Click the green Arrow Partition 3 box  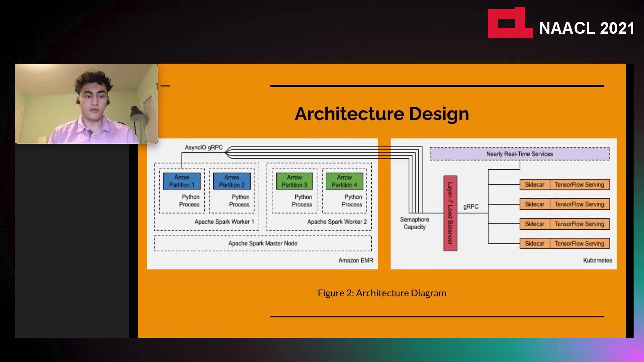point(294,181)
